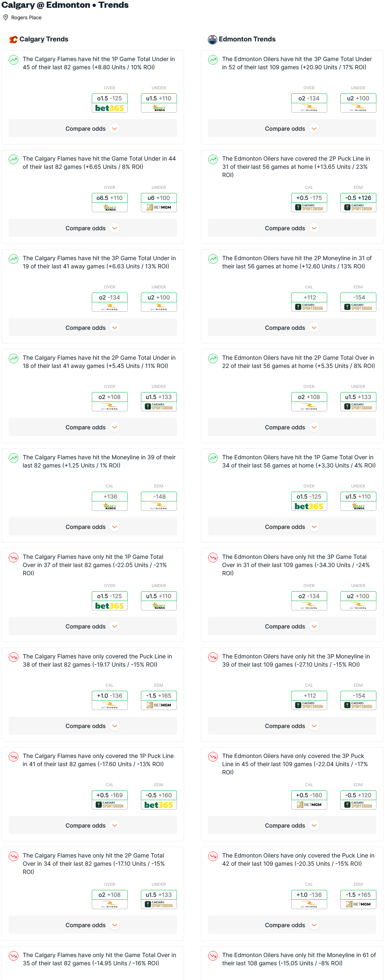The height and width of the screenshot is (980, 385).
Task: Expand Compare odds under Edmonton 3P Puck Line trend
Action: tap(292, 826)
